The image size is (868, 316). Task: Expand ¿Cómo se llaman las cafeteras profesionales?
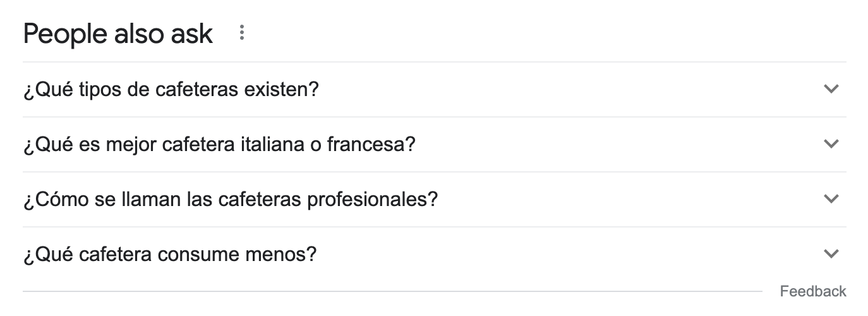[434, 200]
